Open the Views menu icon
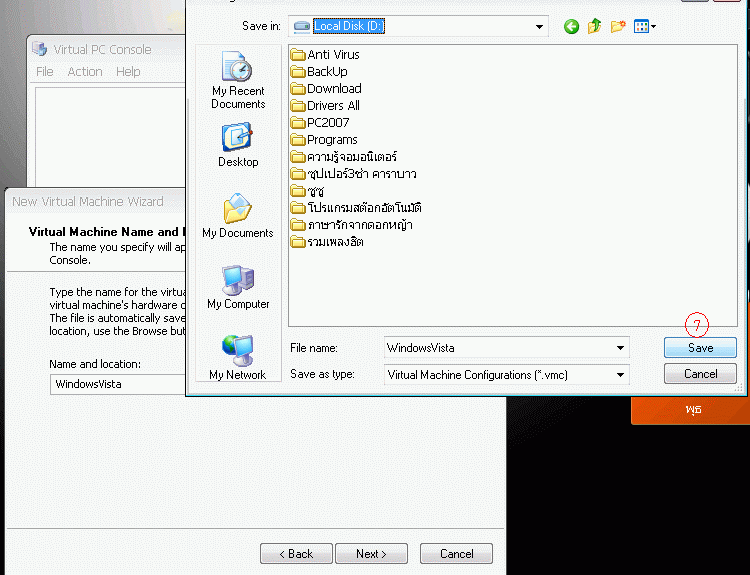Image resolution: width=750 pixels, height=575 pixels. pyautogui.click(x=644, y=26)
